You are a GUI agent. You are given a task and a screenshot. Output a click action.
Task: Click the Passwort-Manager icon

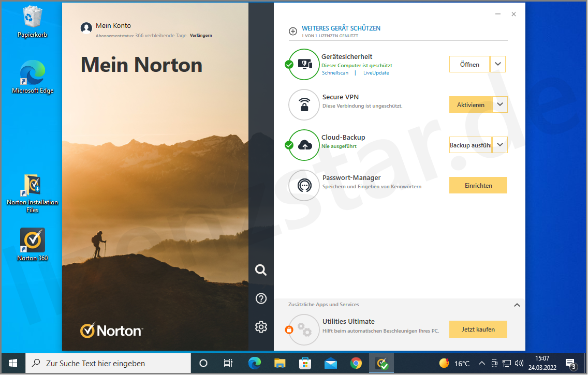(303, 185)
